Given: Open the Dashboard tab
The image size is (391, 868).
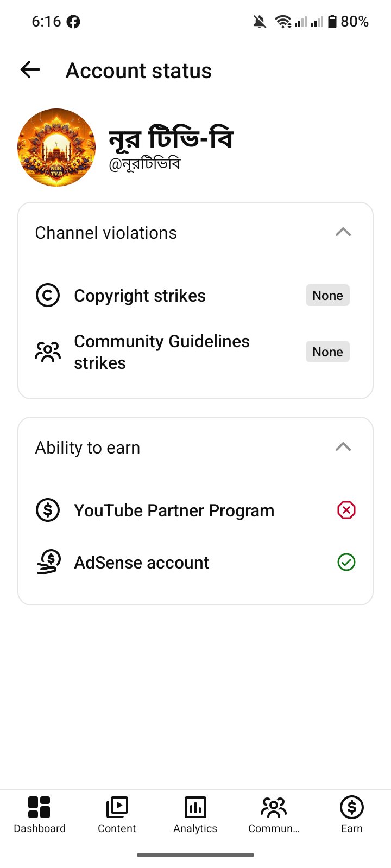Looking at the screenshot, I should pyautogui.click(x=40, y=815).
